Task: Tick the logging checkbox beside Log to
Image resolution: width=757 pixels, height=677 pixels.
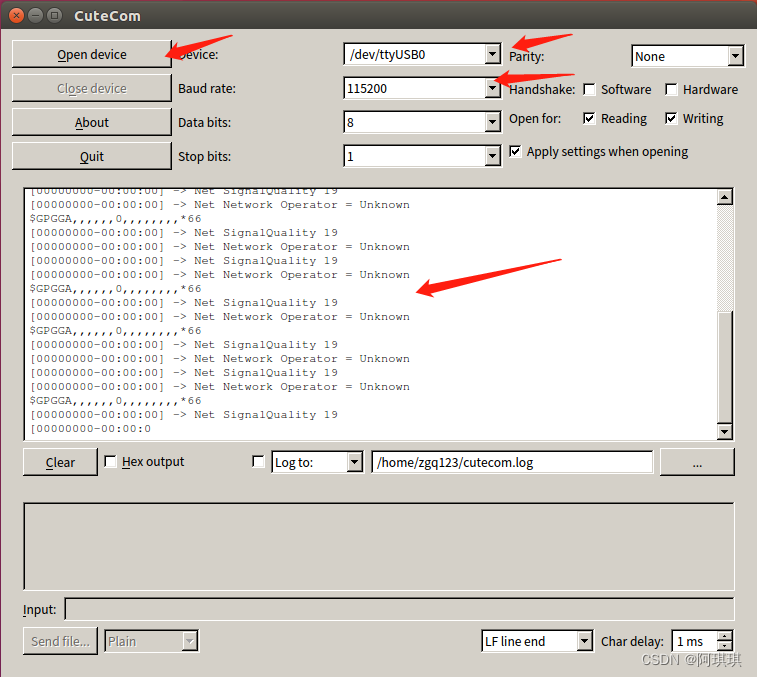Action: click(258, 462)
